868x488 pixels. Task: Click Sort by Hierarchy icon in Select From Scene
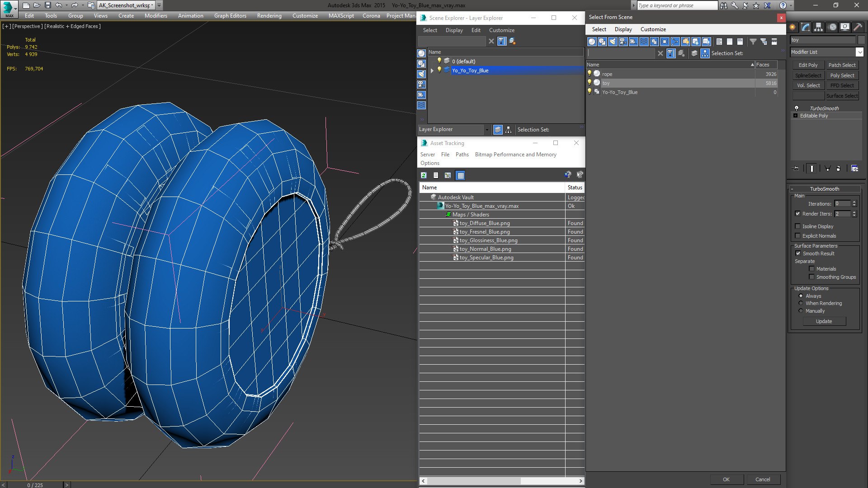point(705,53)
